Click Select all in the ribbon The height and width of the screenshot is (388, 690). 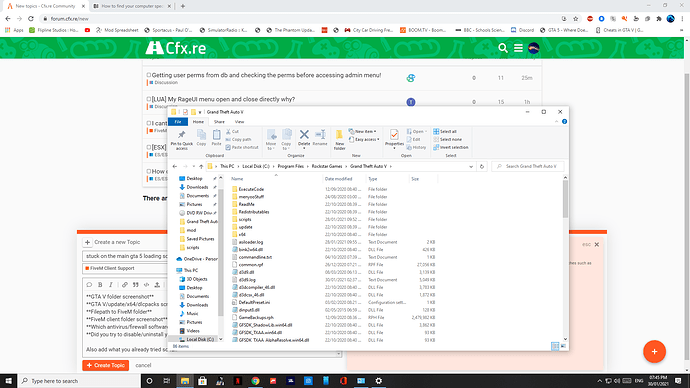445,132
